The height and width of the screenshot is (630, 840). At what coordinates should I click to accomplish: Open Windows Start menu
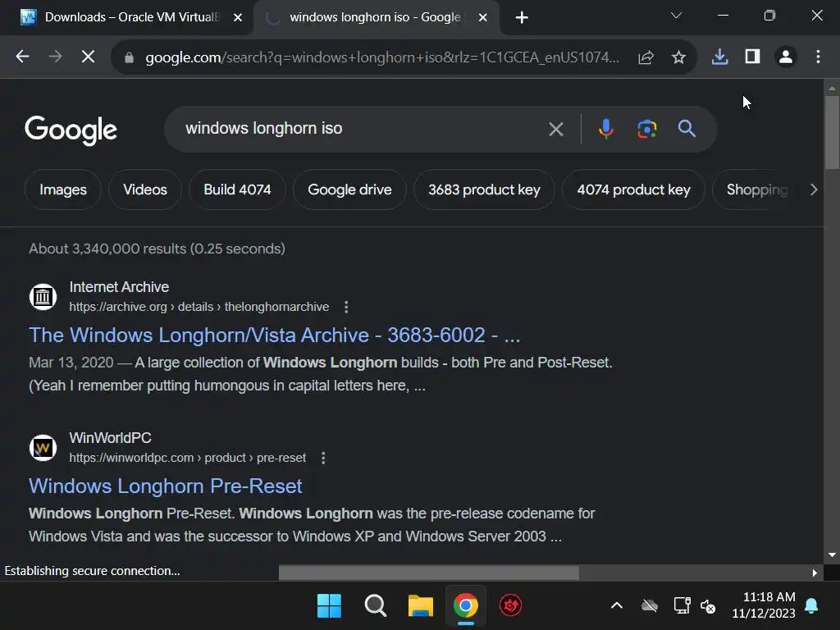click(x=329, y=606)
